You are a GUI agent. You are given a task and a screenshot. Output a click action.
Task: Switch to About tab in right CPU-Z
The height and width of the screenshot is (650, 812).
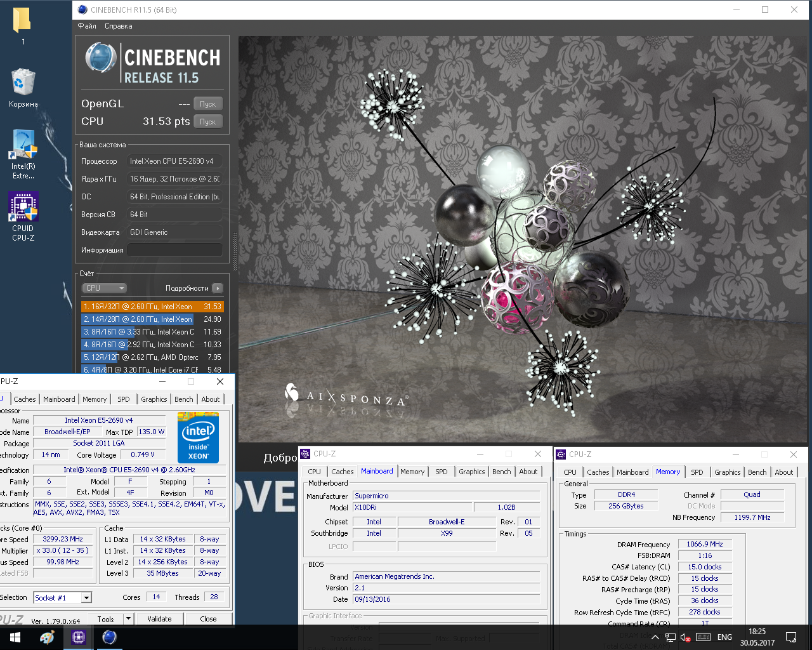coord(784,472)
